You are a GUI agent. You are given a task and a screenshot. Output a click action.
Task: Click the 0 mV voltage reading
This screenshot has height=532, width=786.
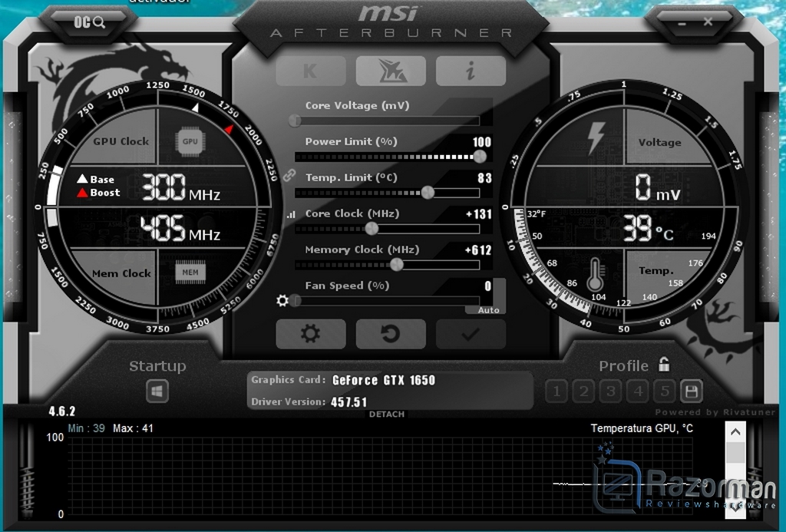[x=657, y=189]
